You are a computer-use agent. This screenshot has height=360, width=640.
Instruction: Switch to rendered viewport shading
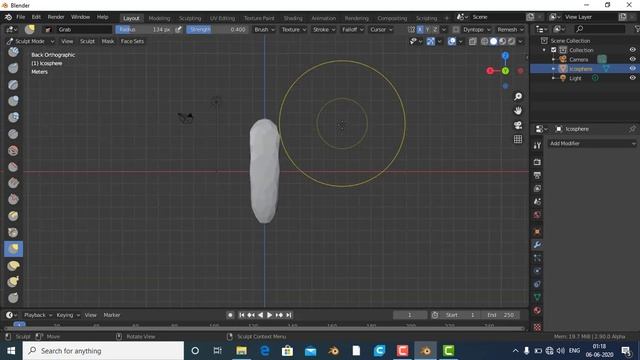click(x=511, y=41)
